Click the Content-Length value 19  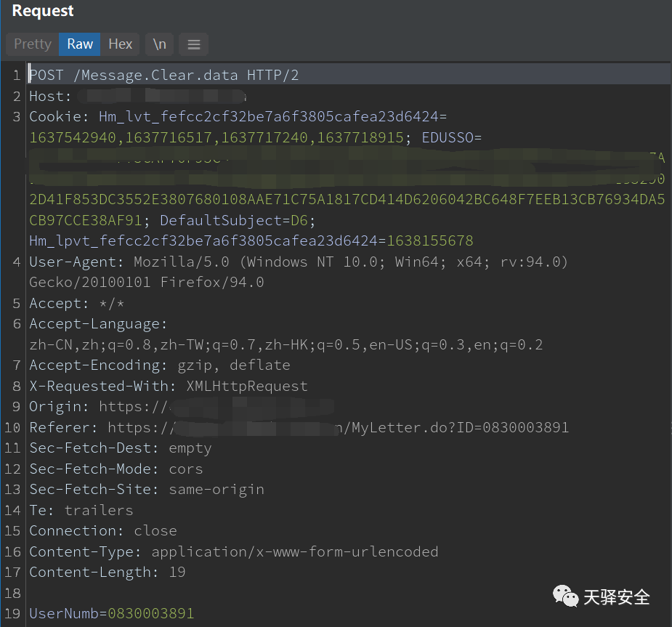click(x=177, y=573)
